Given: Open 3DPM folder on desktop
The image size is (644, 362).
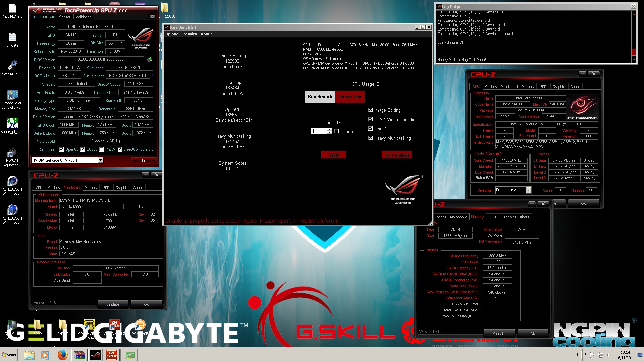Looking at the screenshot, I should (38, 327).
